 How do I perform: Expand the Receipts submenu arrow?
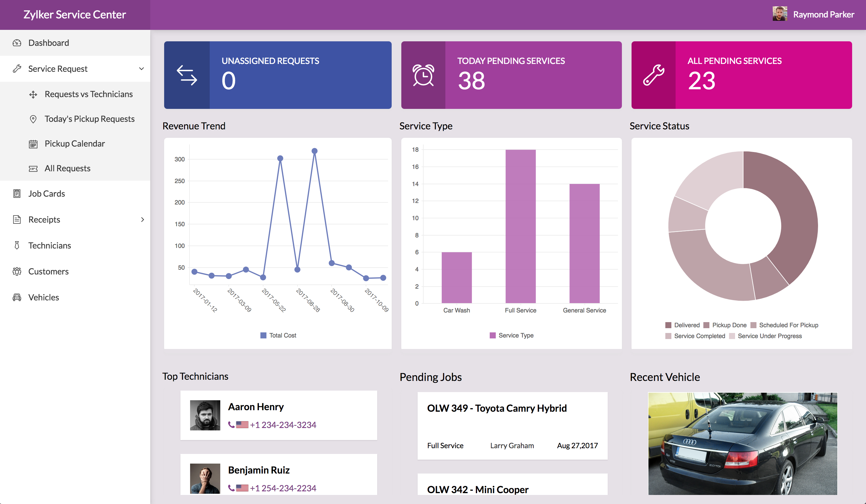pos(142,220)
